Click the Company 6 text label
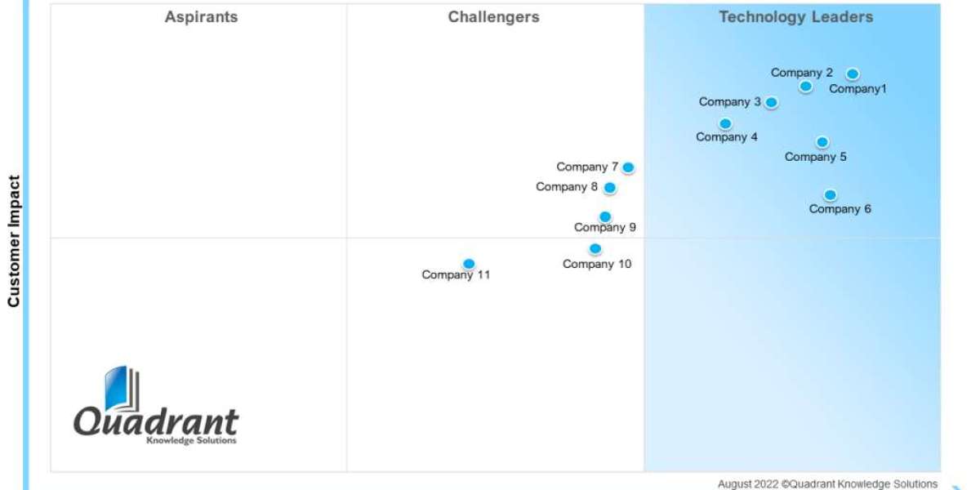Viewport: 980px width, 490px height. click(840, 209)
